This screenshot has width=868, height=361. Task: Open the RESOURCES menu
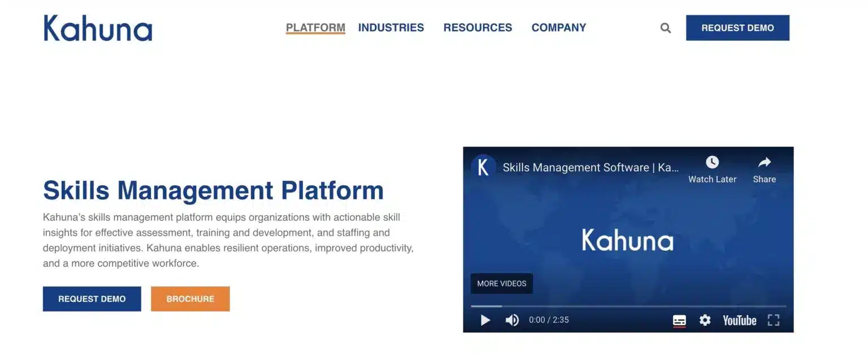[478, 28]
